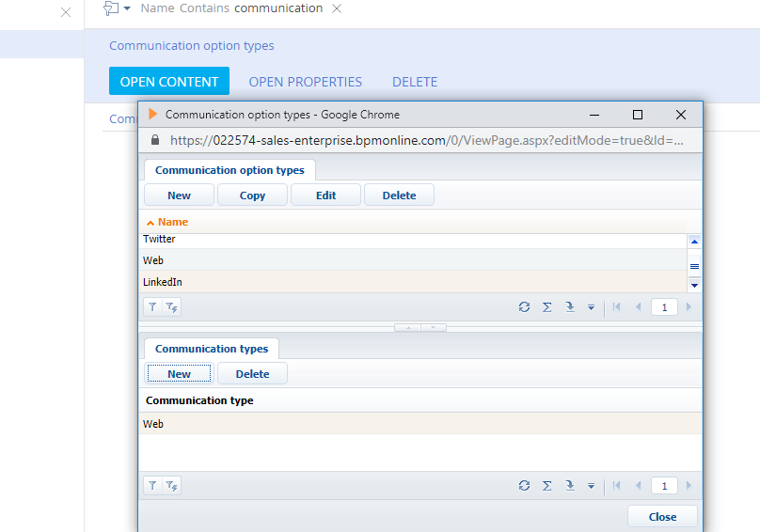Viewport: 760px width, 532px height.
Task: Click OPEN PROPERTIES link in background page
Action: (x=306, y=82)
